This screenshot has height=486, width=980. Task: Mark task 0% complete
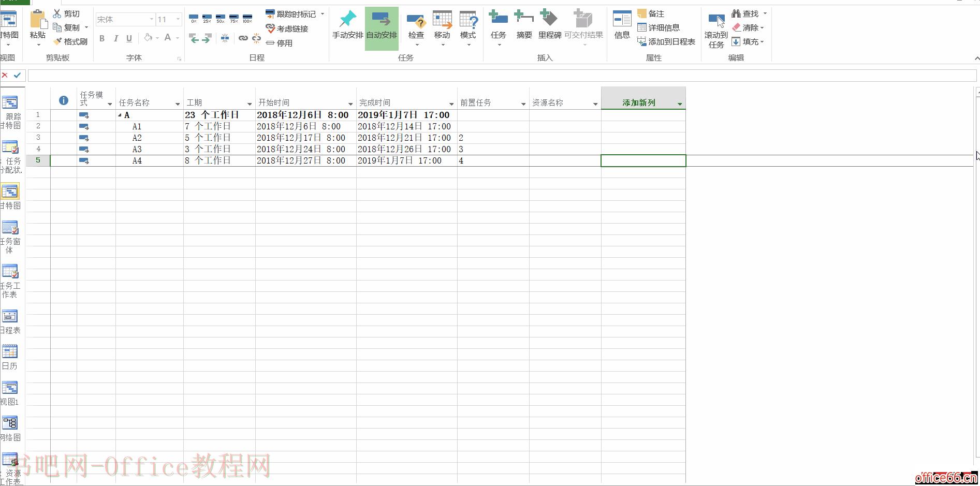(x=194, y=19)
